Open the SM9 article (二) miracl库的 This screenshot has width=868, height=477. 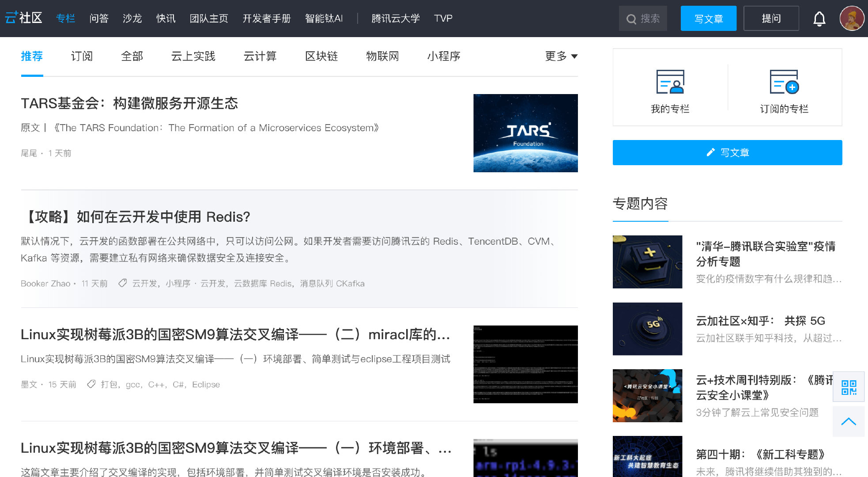[x=235, y=335]
